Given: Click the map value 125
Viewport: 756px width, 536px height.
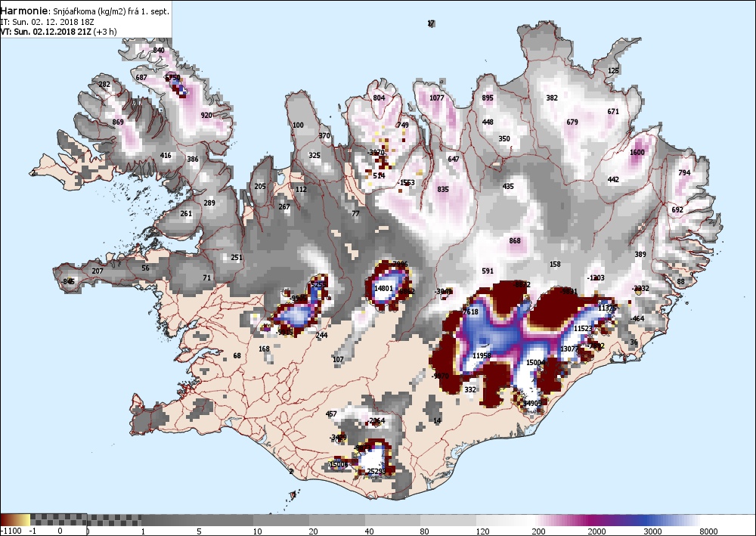Looking at the screenshot, I should tap(613, 71).
